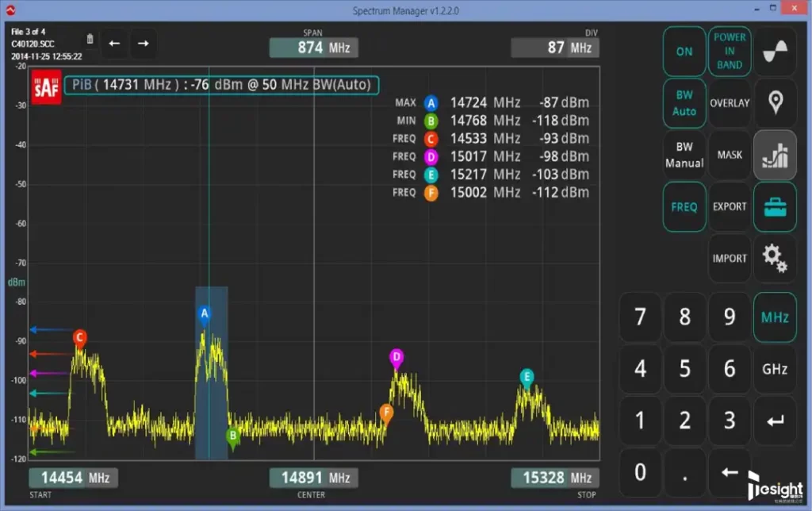Image resolution: width=812 pixels, height=511 pixels.
Task: Select marker F pin on spectrum
Action: coord(386,413)
